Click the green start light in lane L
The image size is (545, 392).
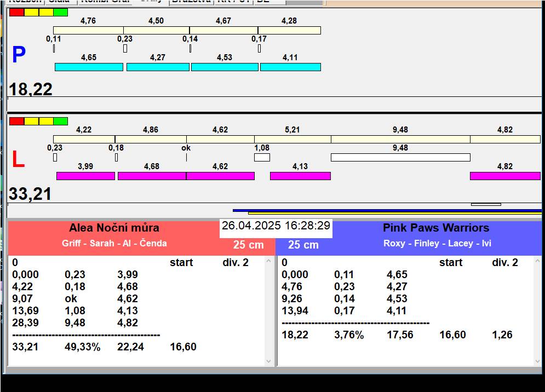point(61,121)
